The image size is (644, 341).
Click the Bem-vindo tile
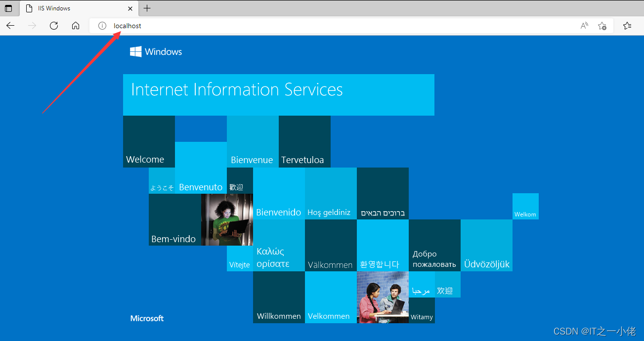pos(174,219)
